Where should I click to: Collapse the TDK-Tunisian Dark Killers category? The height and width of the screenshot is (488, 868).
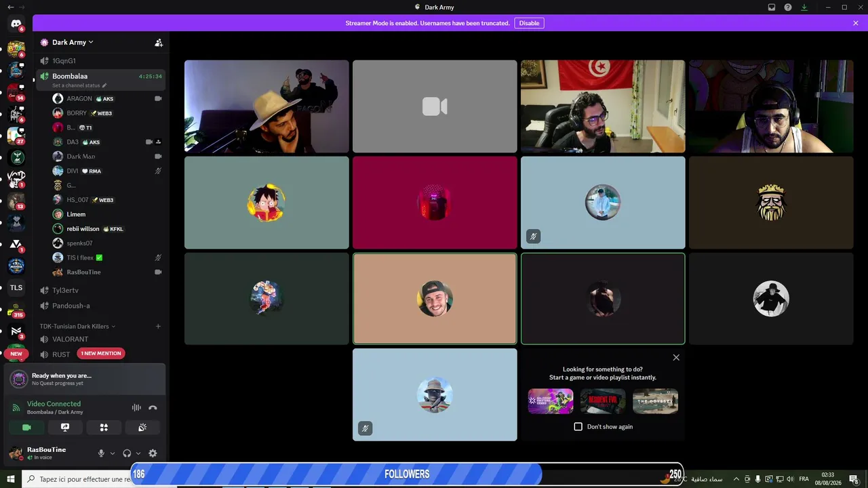tap(77, 326)
